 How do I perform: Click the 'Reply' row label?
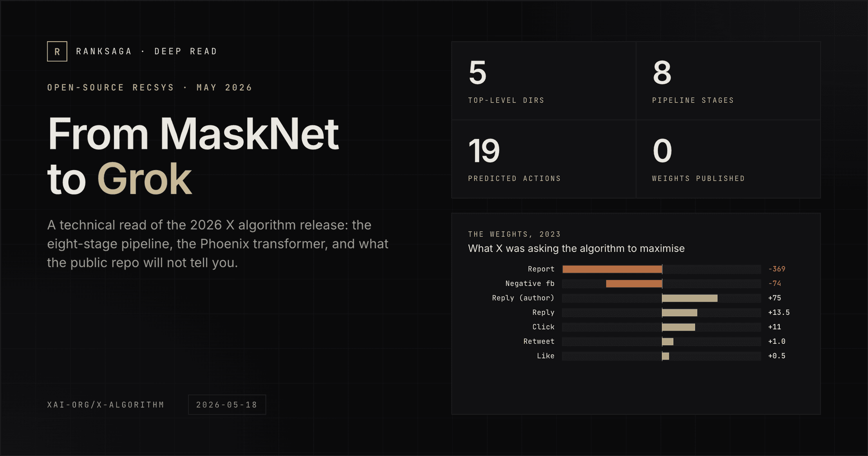(543, 313)
